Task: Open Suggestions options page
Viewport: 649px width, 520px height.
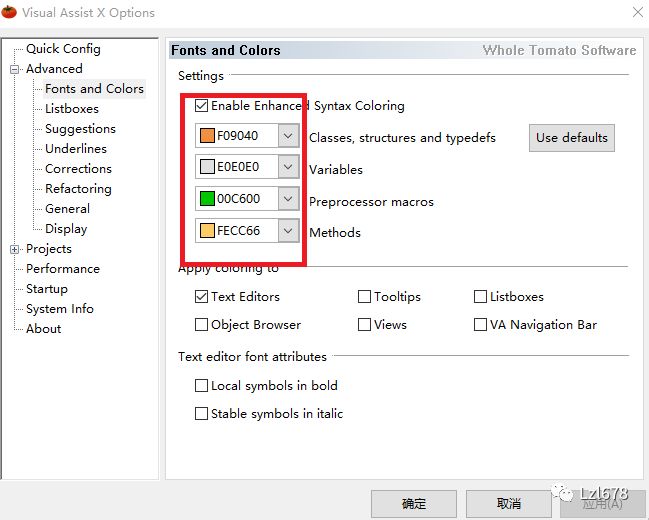Action: pyautogui.click(x=80, y=129)
